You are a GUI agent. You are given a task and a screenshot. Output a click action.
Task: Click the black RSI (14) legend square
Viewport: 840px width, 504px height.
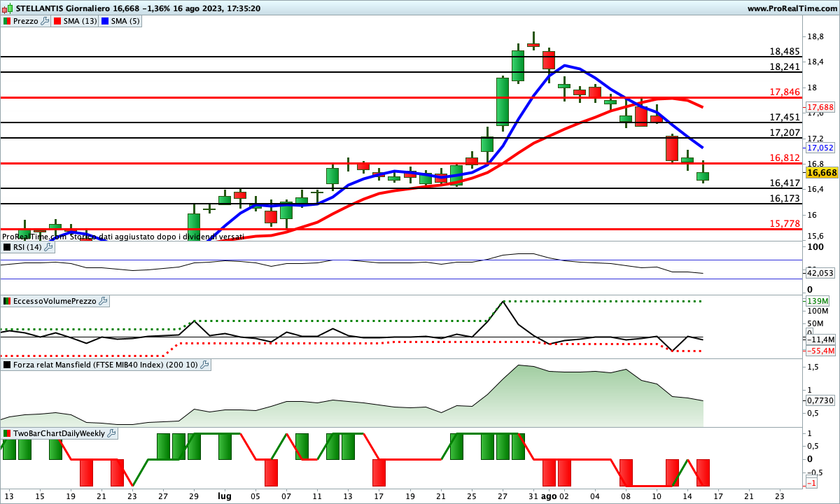(7, 247)
